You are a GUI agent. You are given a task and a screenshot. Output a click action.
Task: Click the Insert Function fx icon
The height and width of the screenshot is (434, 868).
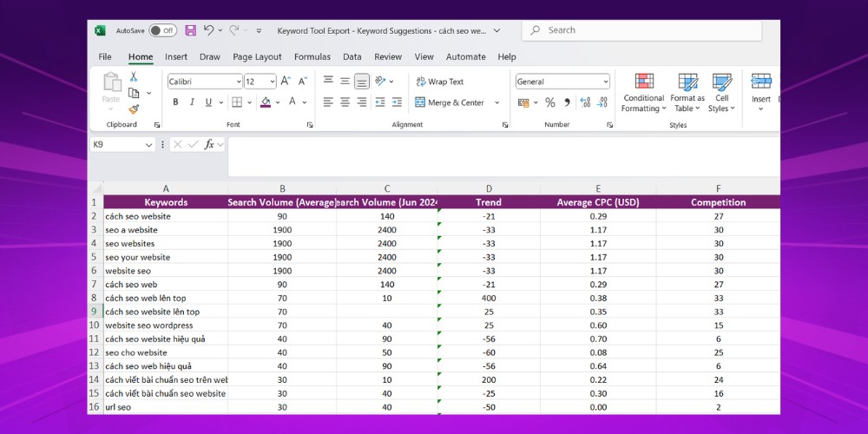(x=209, y=144)
